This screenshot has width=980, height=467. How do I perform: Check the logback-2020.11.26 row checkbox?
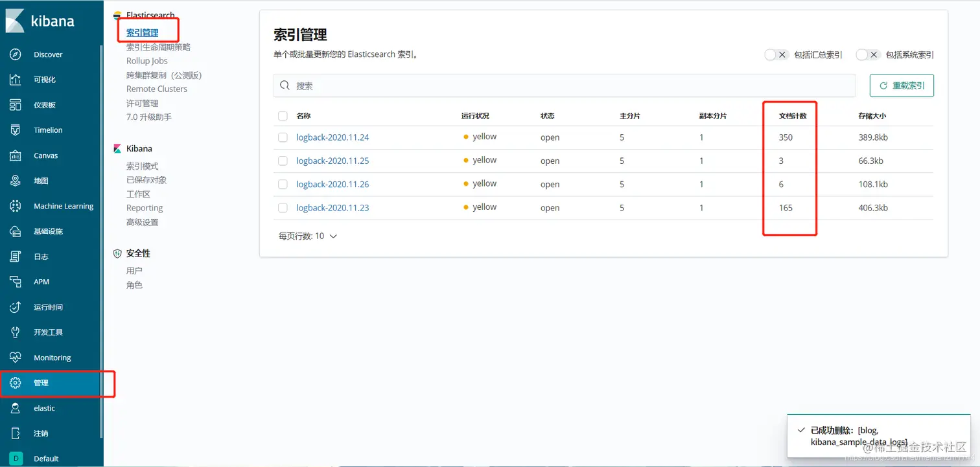coord(283,184)
